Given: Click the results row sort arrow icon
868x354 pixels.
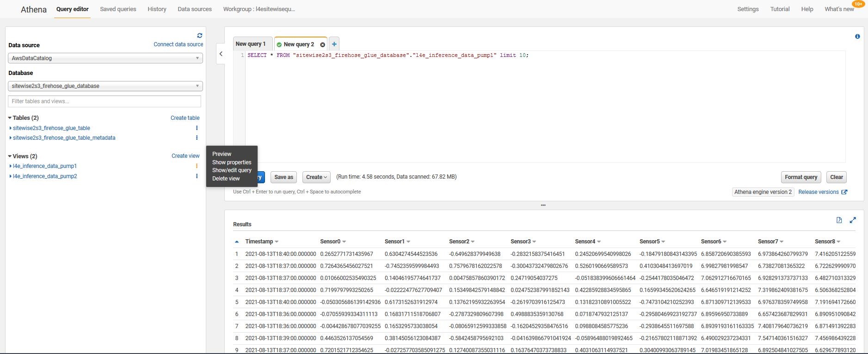Looking at the screenshot, I should tap(237, 242).
